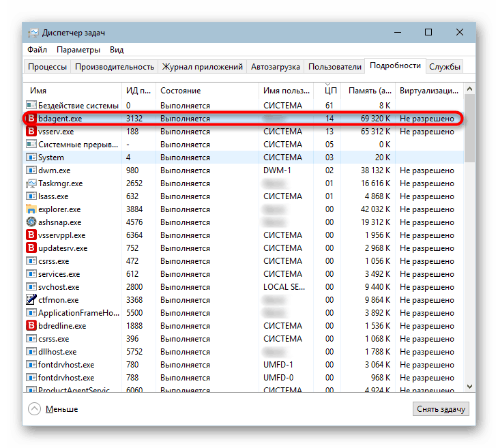Click the Снять задачу button
This screenshot has width=498, height=448.
(441, 409)
